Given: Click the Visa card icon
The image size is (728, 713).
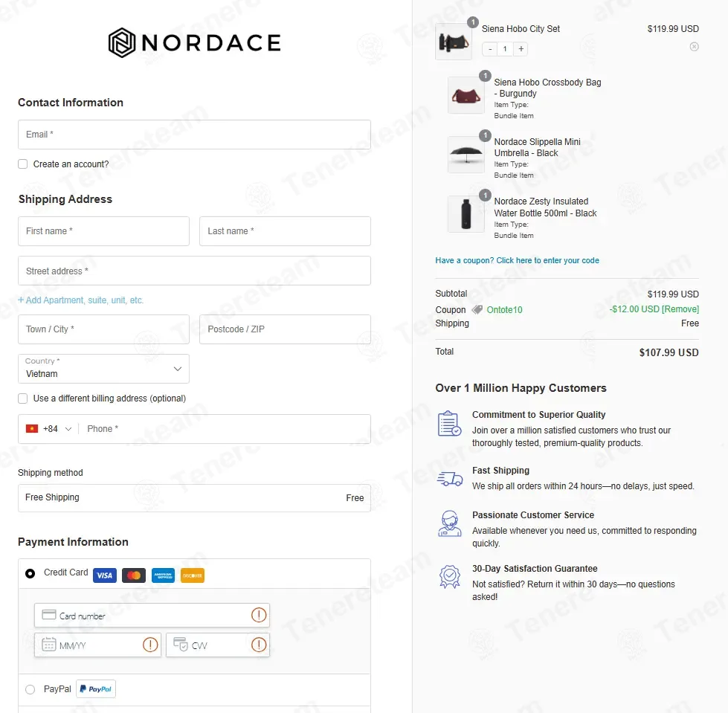Looking at the screenshot, I should (105, 575).
